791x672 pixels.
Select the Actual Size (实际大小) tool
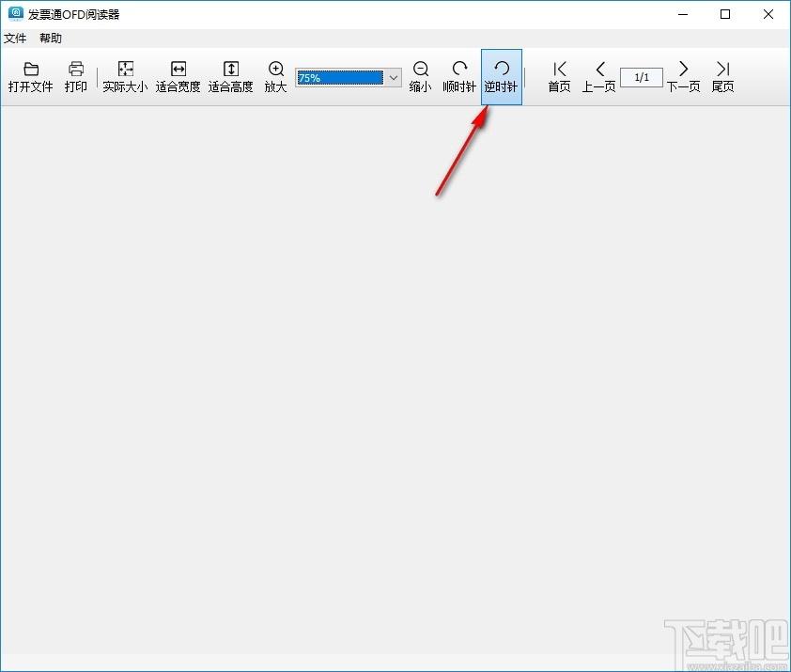[125, 77]
